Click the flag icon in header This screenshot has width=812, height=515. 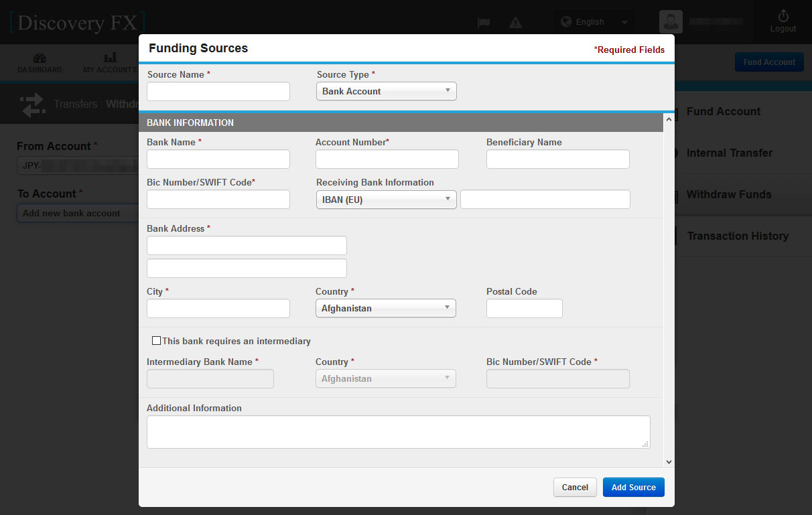pos(483,22)
